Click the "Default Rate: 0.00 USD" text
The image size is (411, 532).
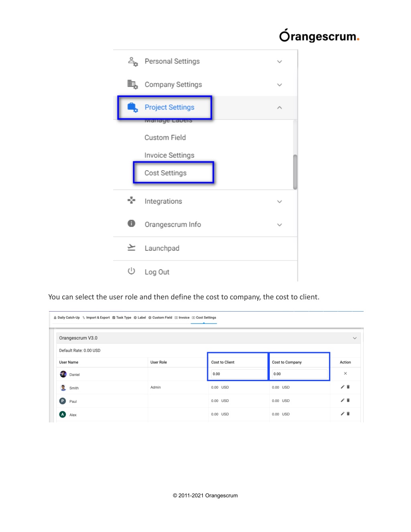click(x=80, y=351)
